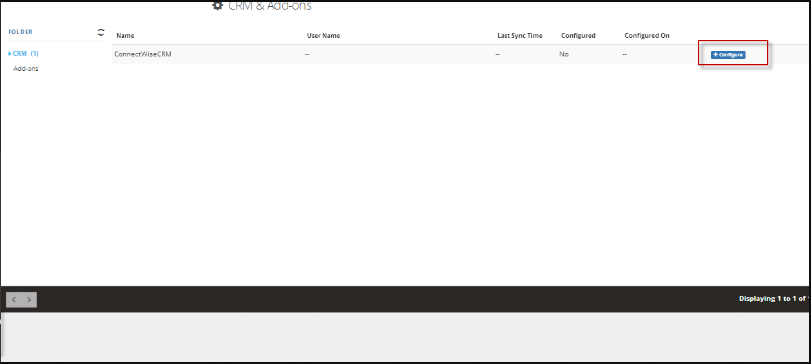Viewport: 811px width, 364px height.
Task: Open the Add-ons folder
Action: tap(26, 69)
